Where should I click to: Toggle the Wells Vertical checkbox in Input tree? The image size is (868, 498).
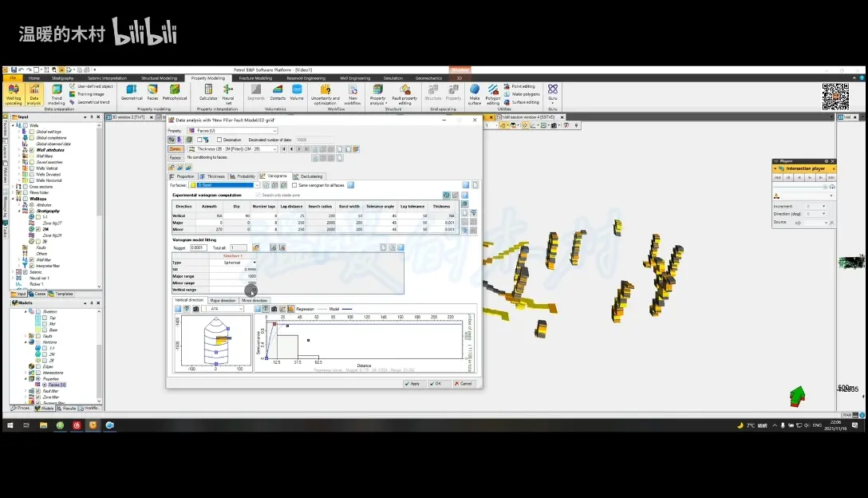point(33,168)
